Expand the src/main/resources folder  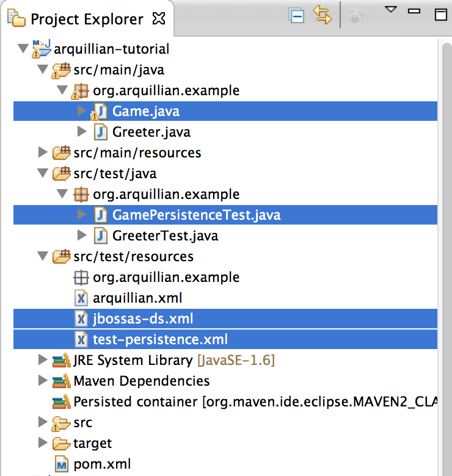43,152
